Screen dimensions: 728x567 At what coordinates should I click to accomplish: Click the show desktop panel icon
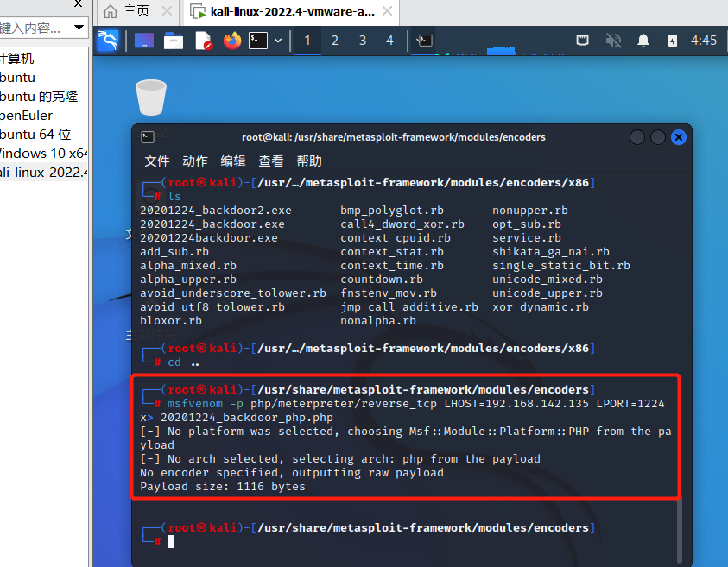[144, 41]
